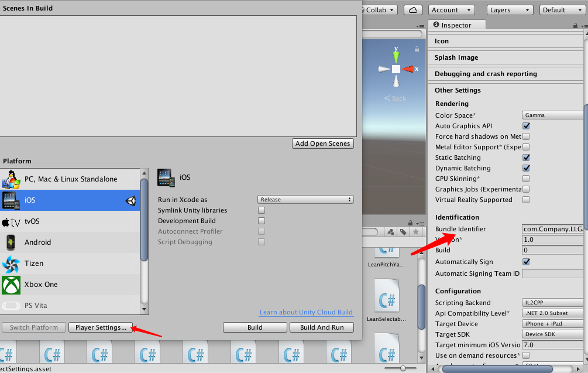Viewport: 588px width, 373px height.
Task: Click the Version input field
Action: (553, 240)
